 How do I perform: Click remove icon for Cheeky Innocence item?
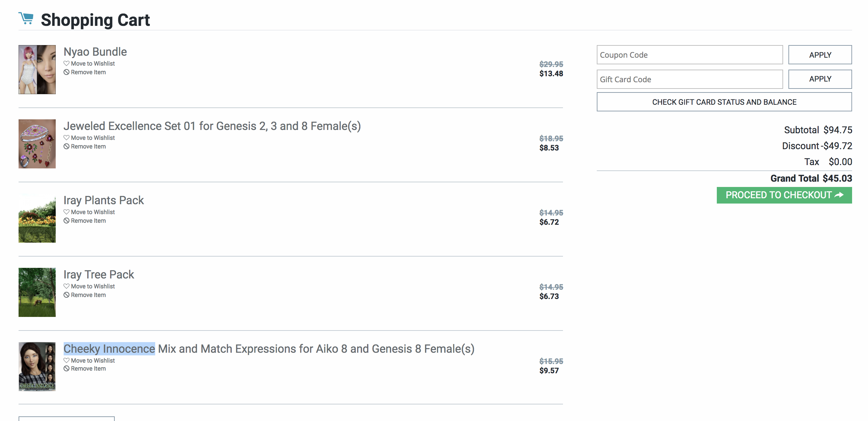tap(66, 369)
